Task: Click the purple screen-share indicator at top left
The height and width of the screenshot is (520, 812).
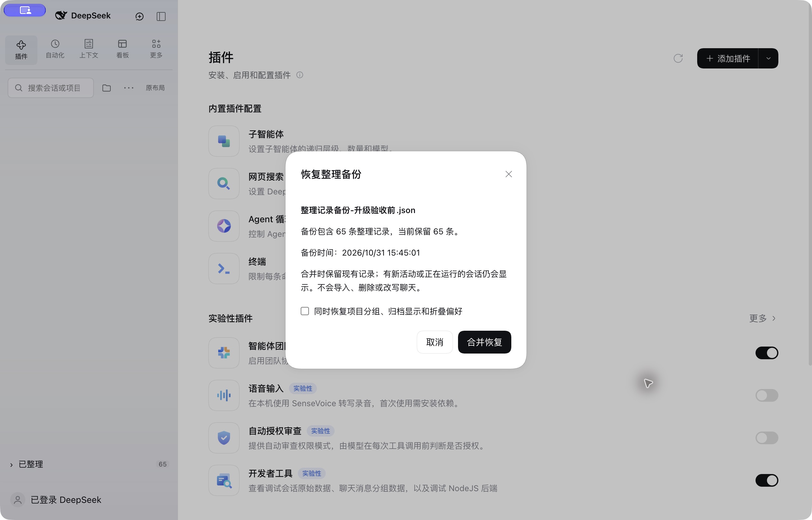Action: pos(25,10)
